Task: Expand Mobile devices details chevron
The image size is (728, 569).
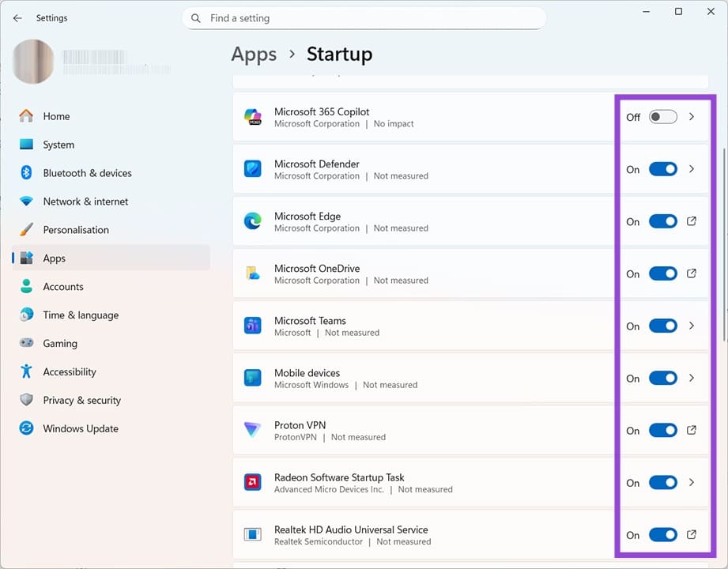Action: coord(692,378)
